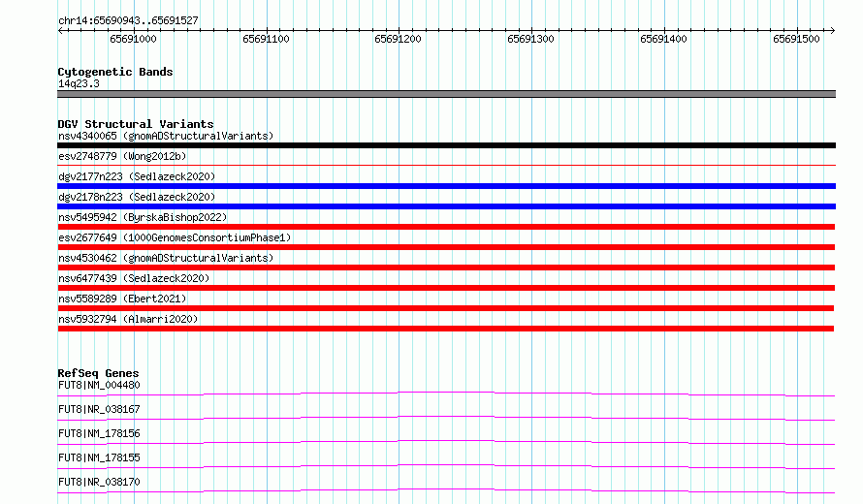The width and height of the screenshot is (863, 504).
Task: Select the red nsv4530462 variant bar
Action: click(x=446, y=268)
